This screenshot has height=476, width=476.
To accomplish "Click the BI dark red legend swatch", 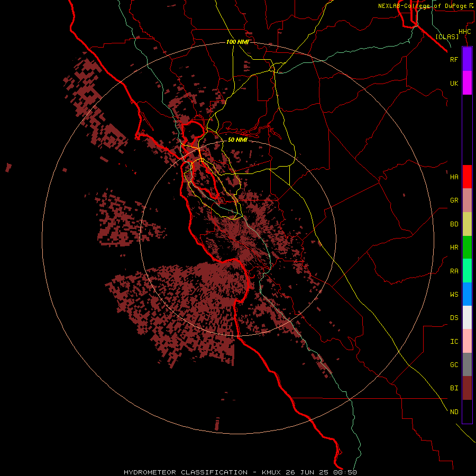I will pyautogui.click(x=467, y=388).
